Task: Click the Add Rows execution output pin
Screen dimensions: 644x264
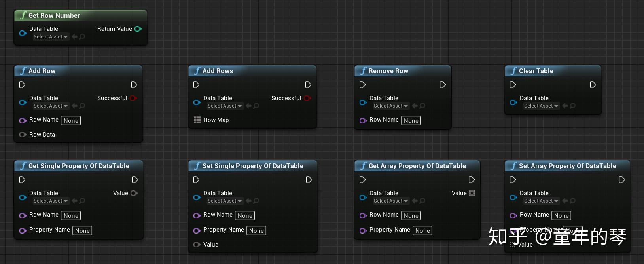Action: point(308,85)
